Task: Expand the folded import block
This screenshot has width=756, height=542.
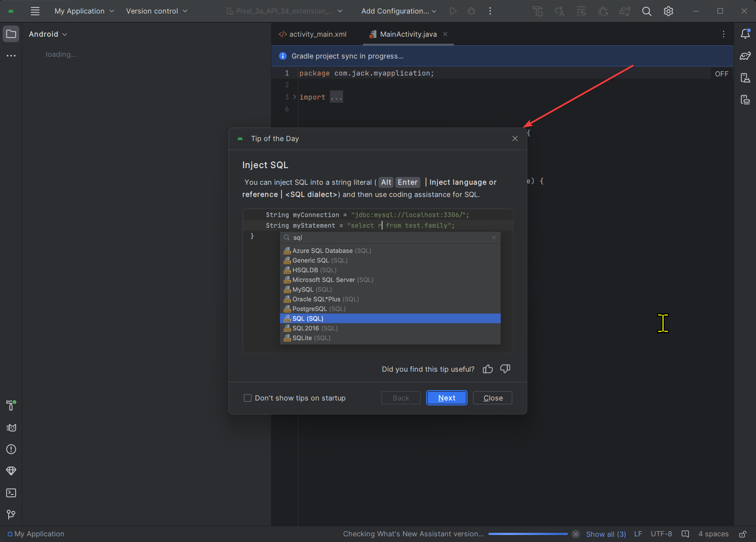Action: point(294,97)
